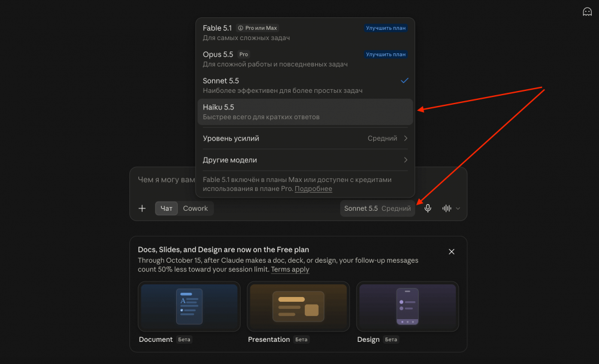The width and height of the screenshot is (599, 364).
Task: Choose the Design template thumbnail
Action: coord(407,307)
